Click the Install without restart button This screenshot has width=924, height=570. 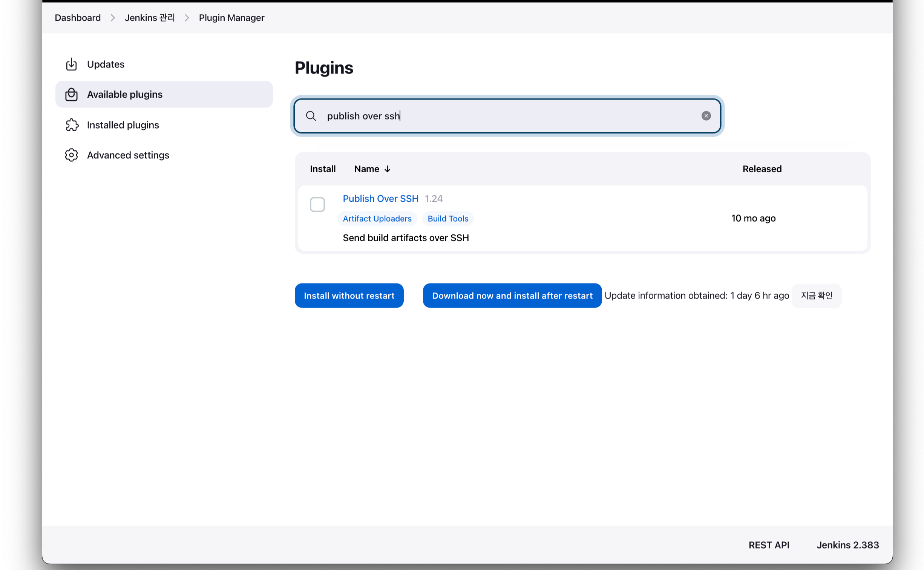coord(349,296)
